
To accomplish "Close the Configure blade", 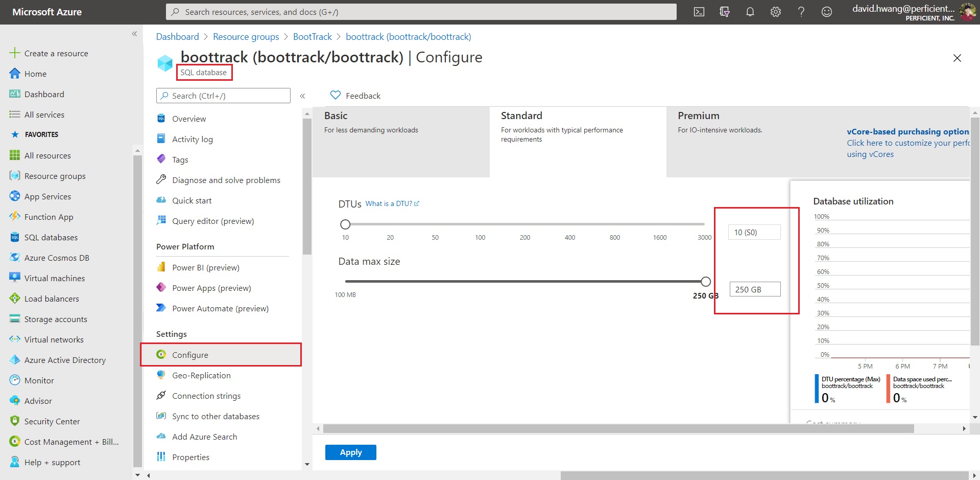I will 957,58.
